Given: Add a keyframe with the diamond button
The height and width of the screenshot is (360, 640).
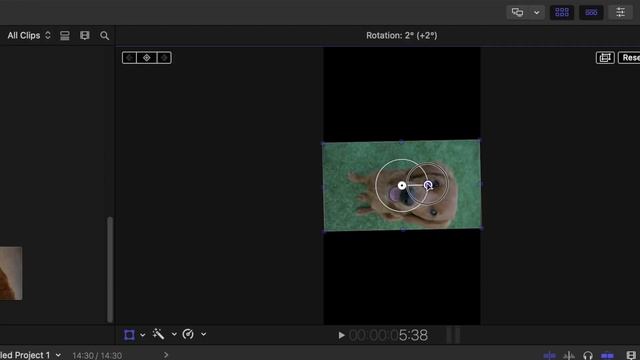Looking at the screenshot, I should pos(147,58).
